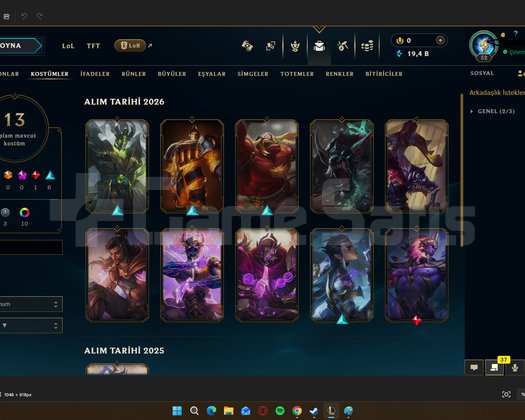
Task: Select the KOSTÜMLER tab
Action: coord(50,74)
